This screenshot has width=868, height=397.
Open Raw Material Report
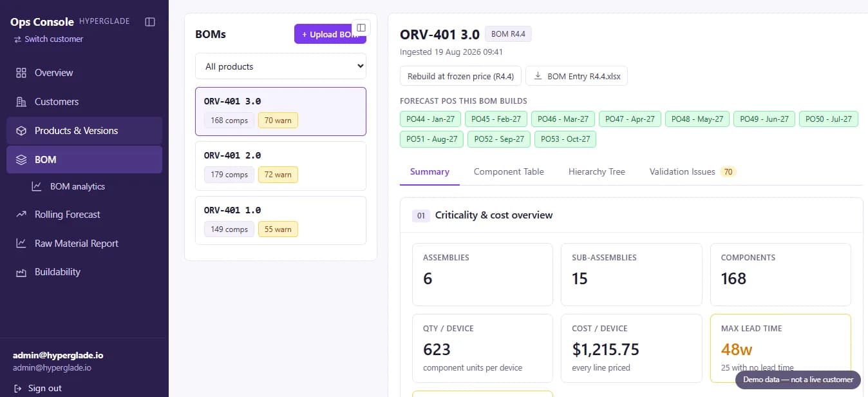pyautogui.click(x=84, y=244)
